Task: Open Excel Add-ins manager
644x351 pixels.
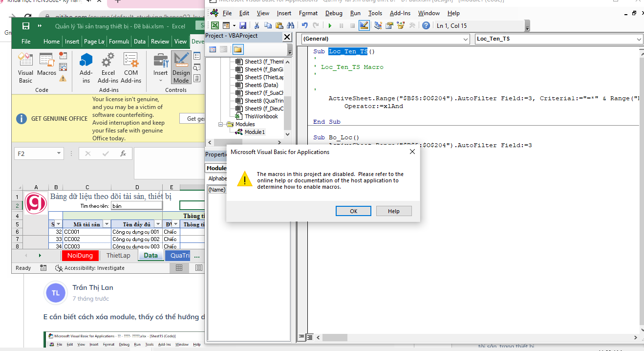Action: (108, 67)
